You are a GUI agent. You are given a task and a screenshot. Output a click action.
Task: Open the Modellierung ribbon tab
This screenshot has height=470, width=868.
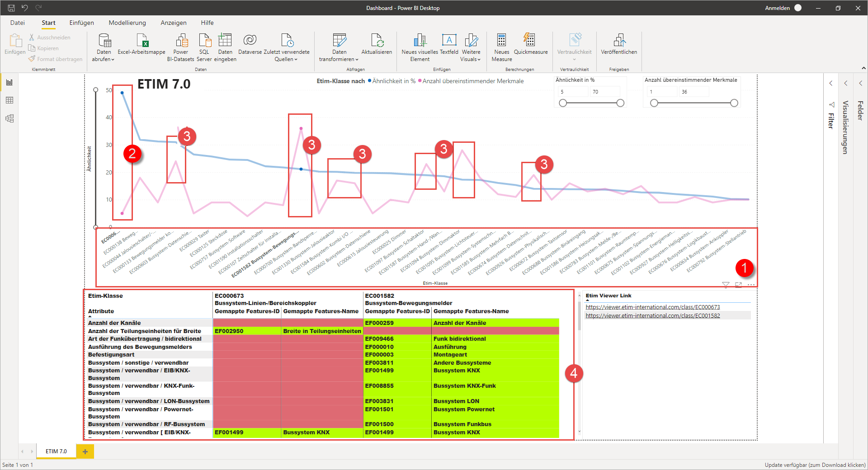tap(127, 23)
